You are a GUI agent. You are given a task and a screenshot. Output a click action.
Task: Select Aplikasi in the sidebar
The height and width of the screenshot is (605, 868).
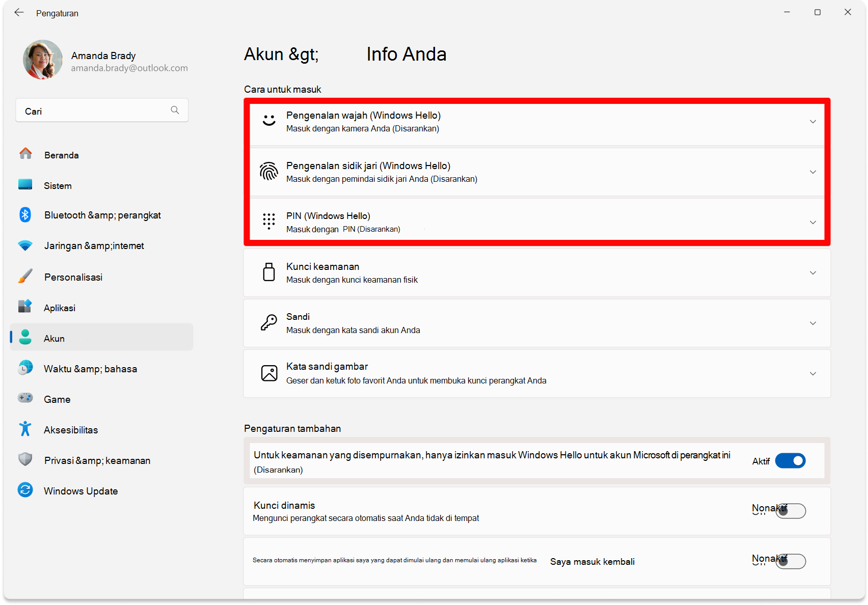point(102,308)
